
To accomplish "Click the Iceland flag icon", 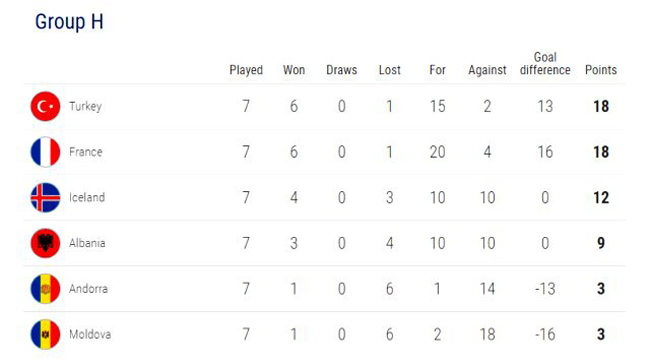I will [45, 198].
